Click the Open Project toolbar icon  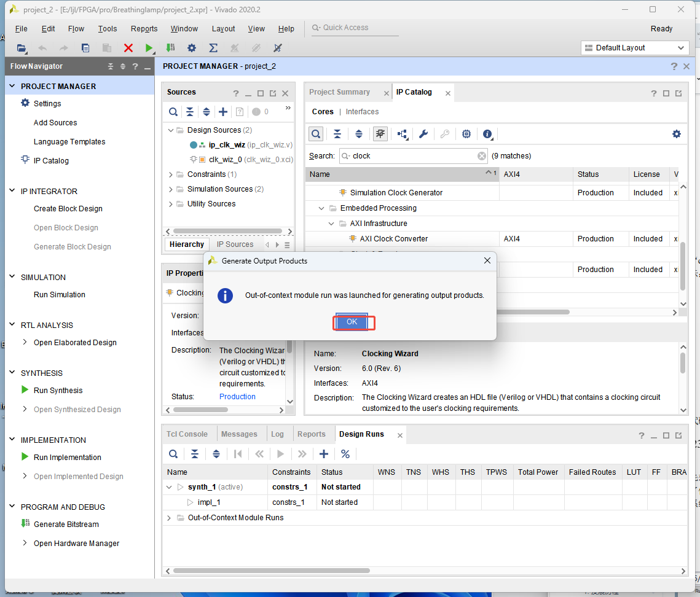(22, 48)
